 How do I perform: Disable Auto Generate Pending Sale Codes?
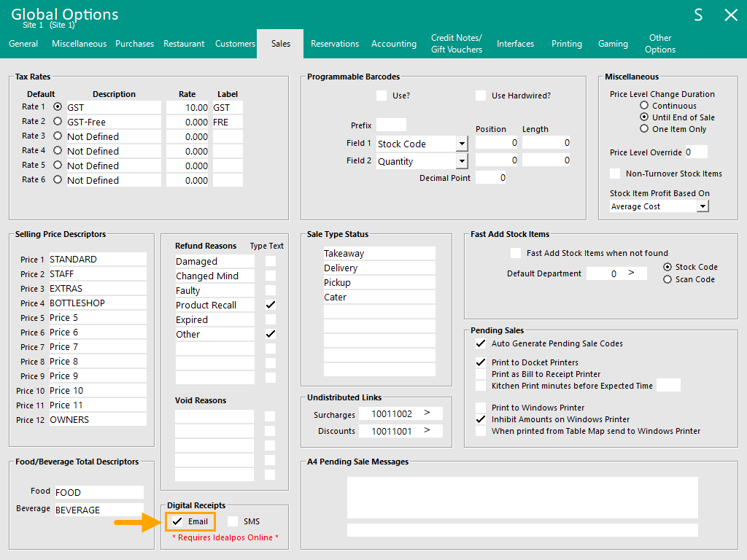479,343
